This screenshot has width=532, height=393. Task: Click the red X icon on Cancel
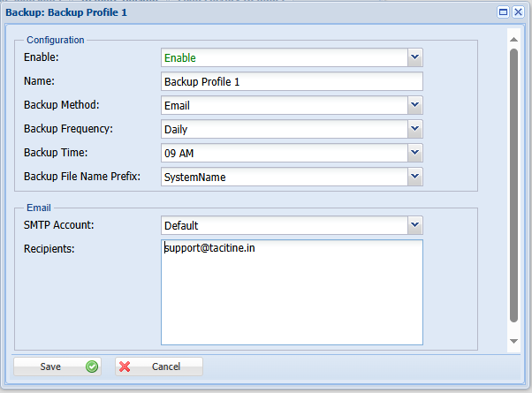[x=125, y=367]
